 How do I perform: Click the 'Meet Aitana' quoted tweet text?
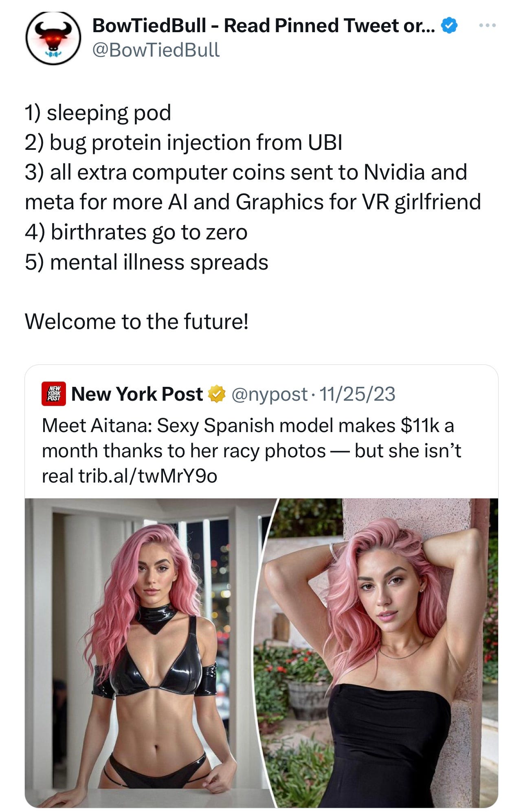click(252, 450)
